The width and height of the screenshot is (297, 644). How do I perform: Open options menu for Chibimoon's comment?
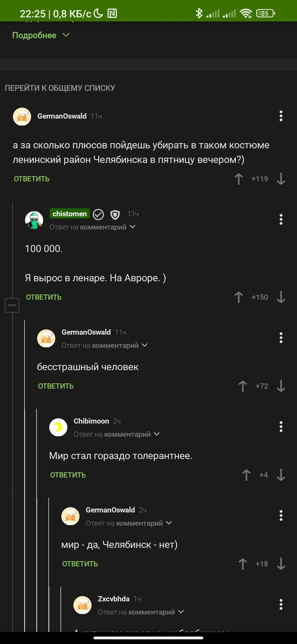tap(280, 427)
